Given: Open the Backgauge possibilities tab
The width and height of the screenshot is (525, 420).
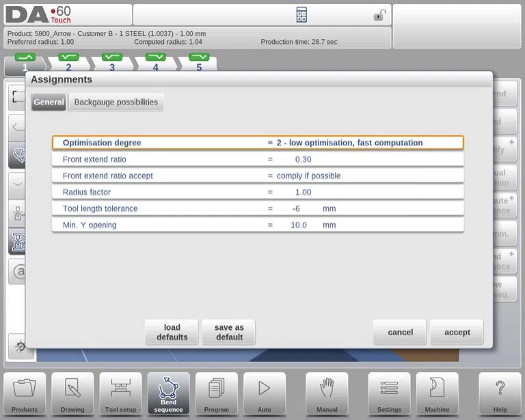Looking at the screenshot, I should click(x=116, y=102).
